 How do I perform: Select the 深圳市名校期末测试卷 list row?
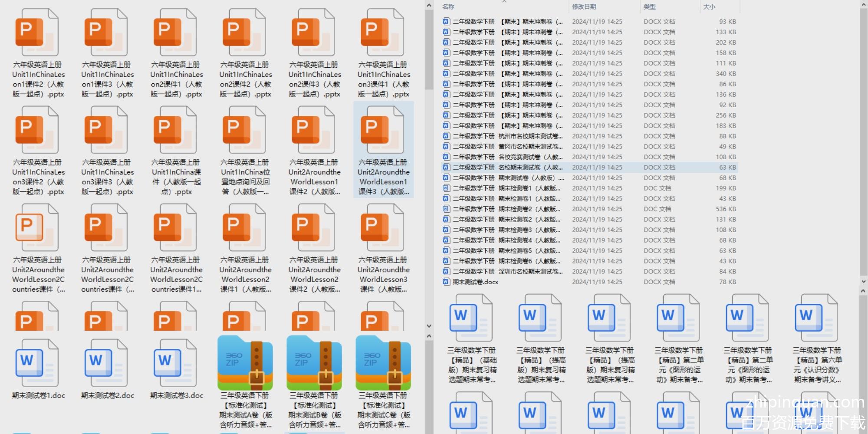coord(529,272)
